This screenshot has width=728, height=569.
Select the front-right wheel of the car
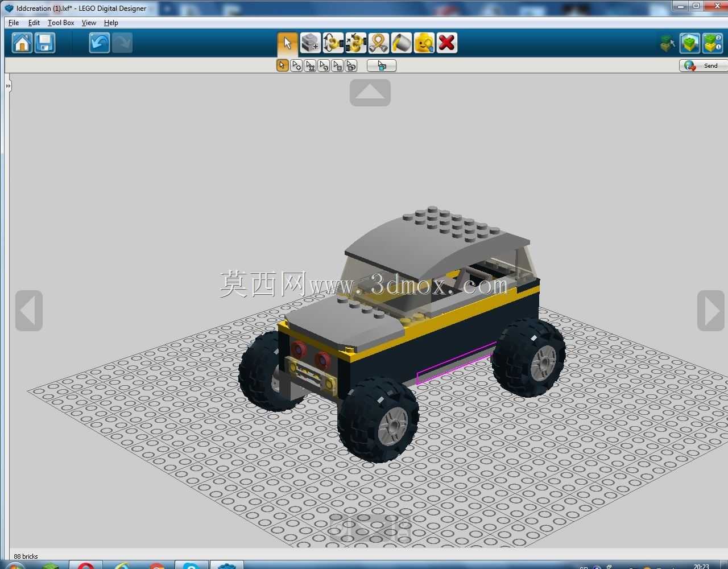click(x=379, y=420)
